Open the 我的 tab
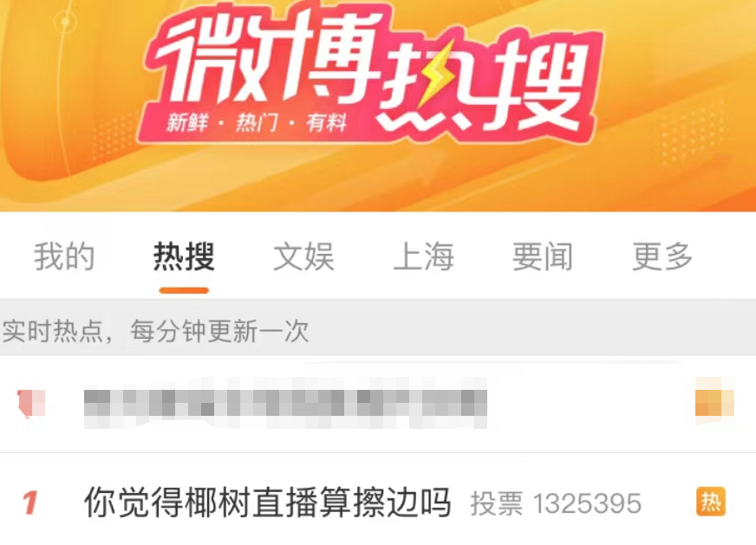The height and width of the screenshot is (545, 756). pyautogui.click(x=63, y=256)
